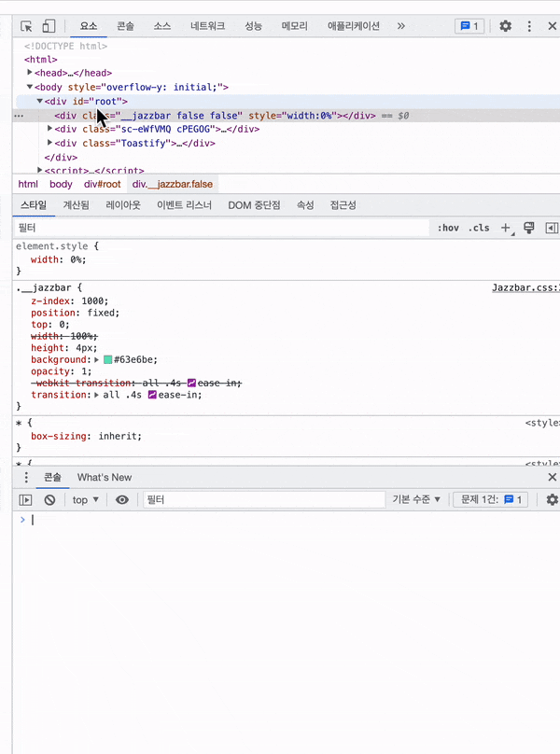Expand the head element node

pyautogui.click(x=30, y=72)
